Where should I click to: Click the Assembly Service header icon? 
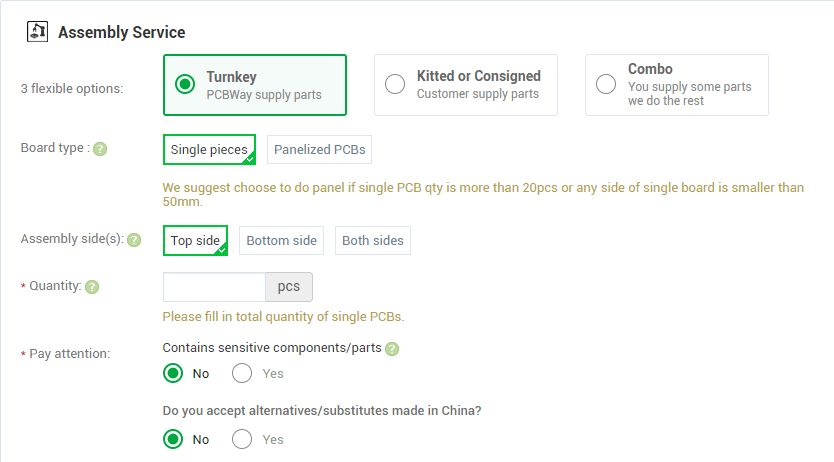[x=36, y=31]
